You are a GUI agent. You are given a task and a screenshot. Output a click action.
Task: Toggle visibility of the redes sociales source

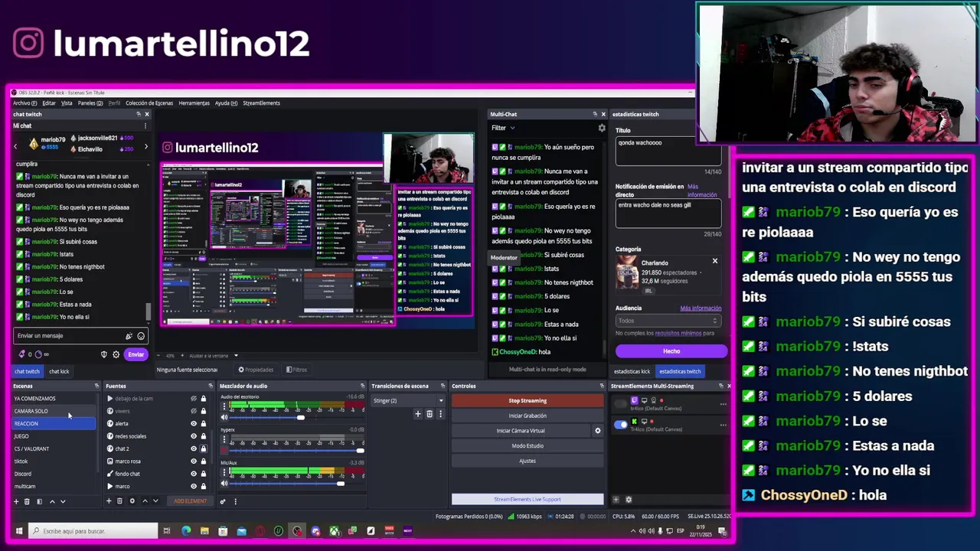tap(194, 436)
